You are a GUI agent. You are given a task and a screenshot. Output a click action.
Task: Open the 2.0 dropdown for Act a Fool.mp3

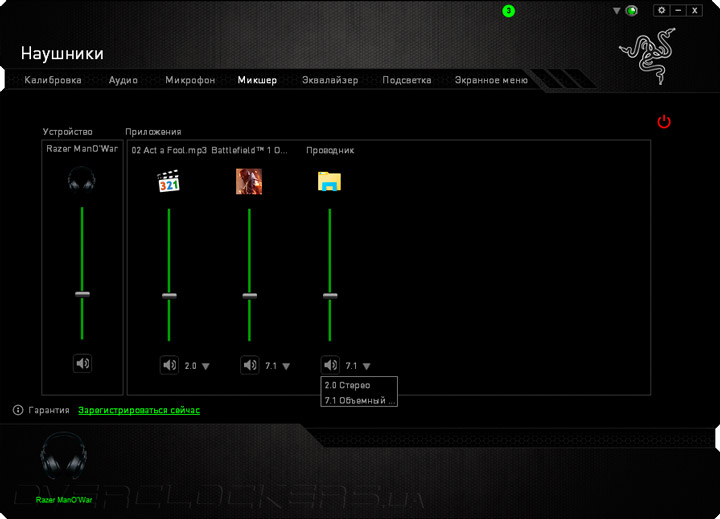[206, 366]
